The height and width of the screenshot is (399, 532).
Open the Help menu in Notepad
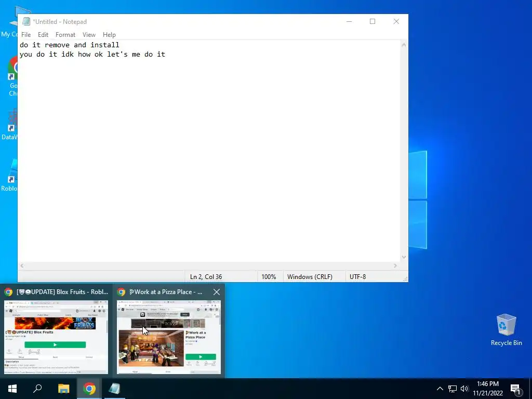point(109,35)
